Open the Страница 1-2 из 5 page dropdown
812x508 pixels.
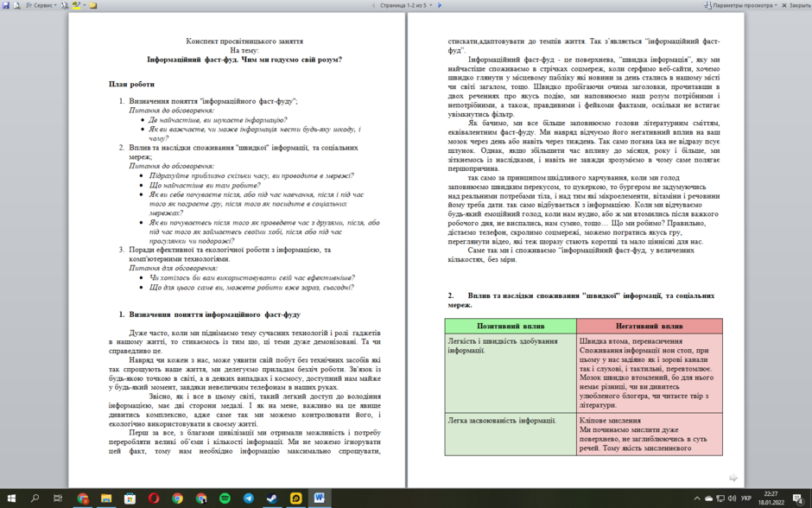(x=406, y=5)
